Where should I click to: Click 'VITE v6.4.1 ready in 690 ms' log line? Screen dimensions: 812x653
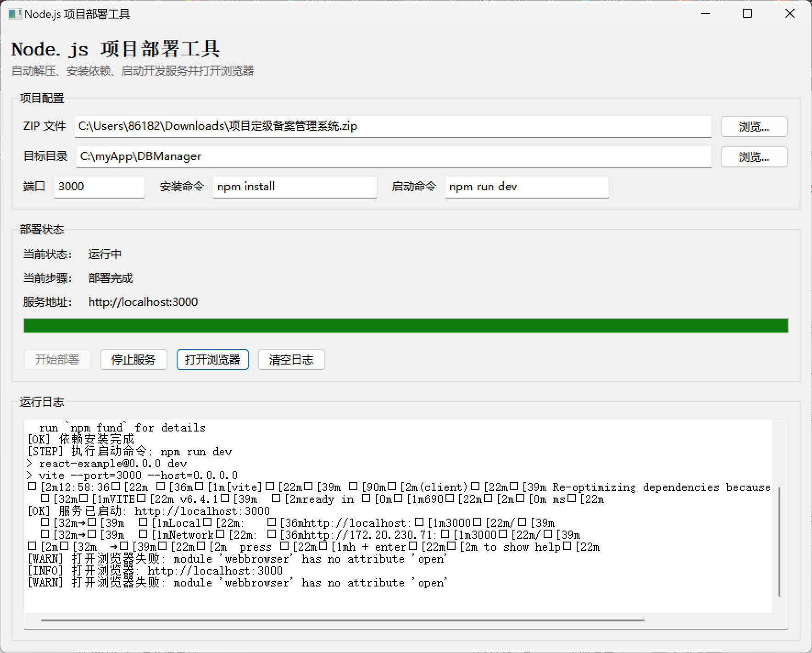click(323, 499)
